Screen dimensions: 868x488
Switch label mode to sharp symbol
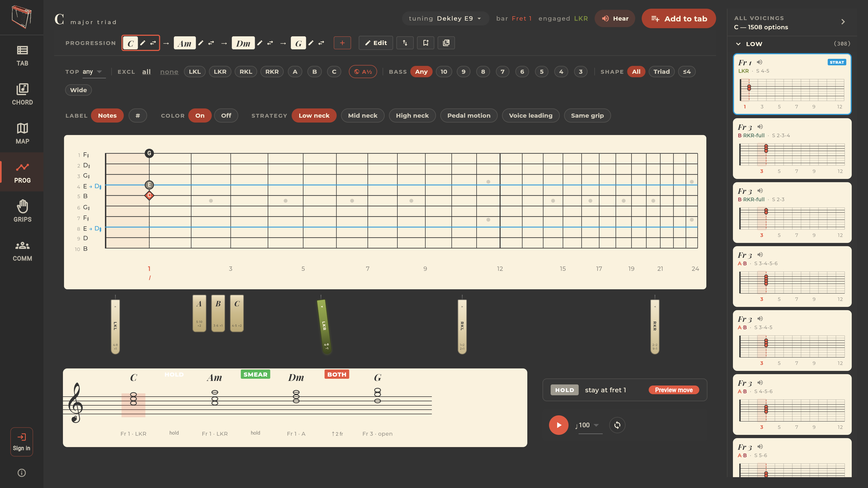pos(138,115)
